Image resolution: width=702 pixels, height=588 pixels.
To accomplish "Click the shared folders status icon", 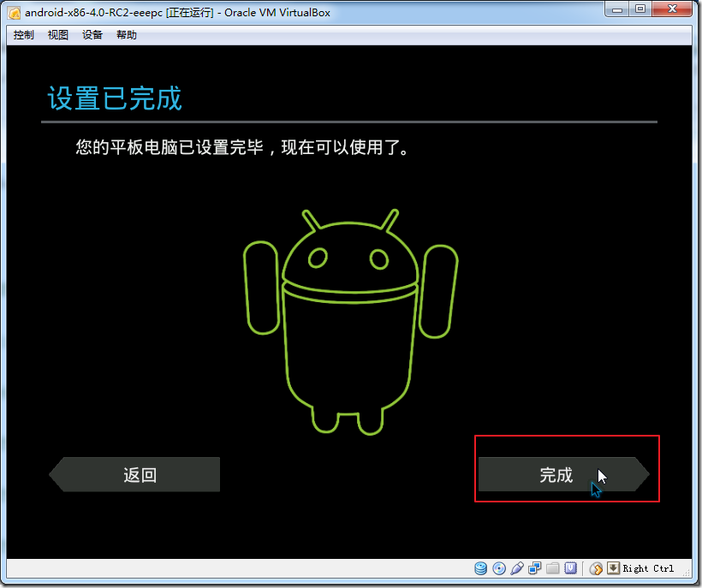I will pos(552,568).
